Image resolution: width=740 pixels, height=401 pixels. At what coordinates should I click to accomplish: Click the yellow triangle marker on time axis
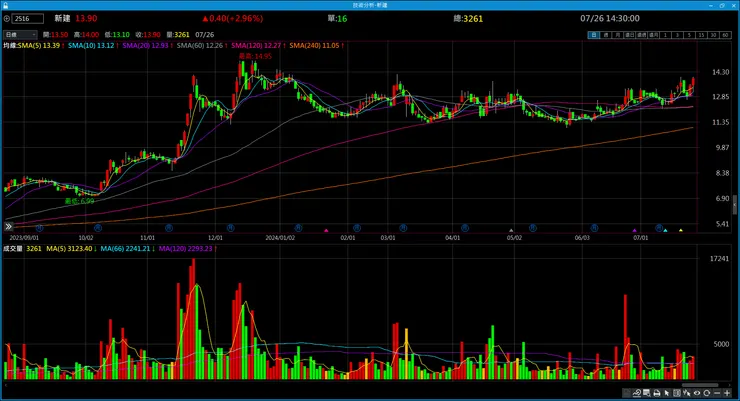[681, 230]
